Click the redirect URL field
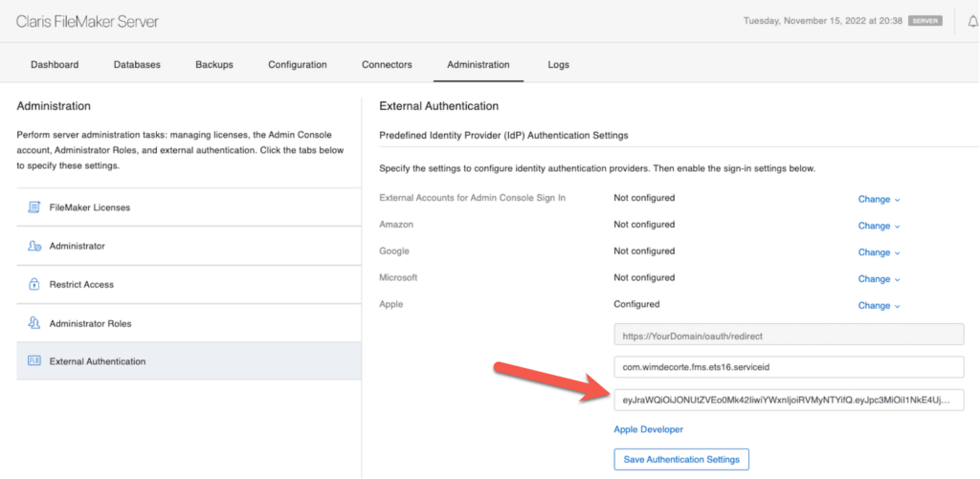The image size is (980, 479). tap(789, 336)
